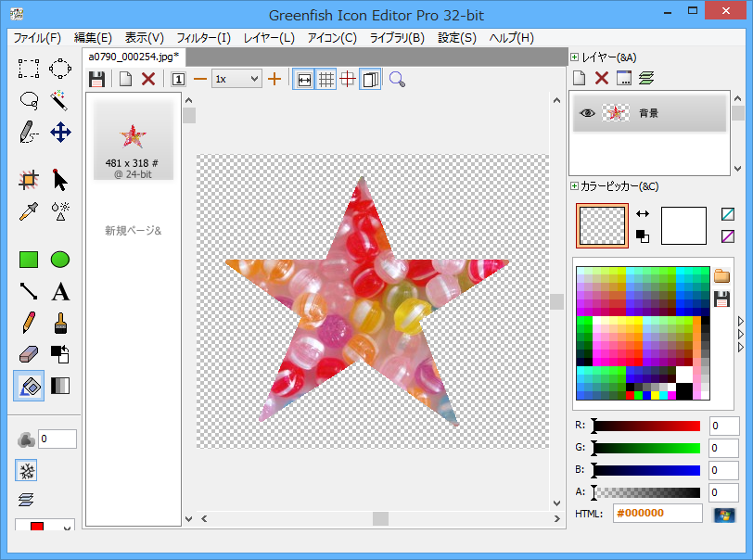Click the save floppy disk toolbar icon
The image size is (753, 560).
point(96,79)
